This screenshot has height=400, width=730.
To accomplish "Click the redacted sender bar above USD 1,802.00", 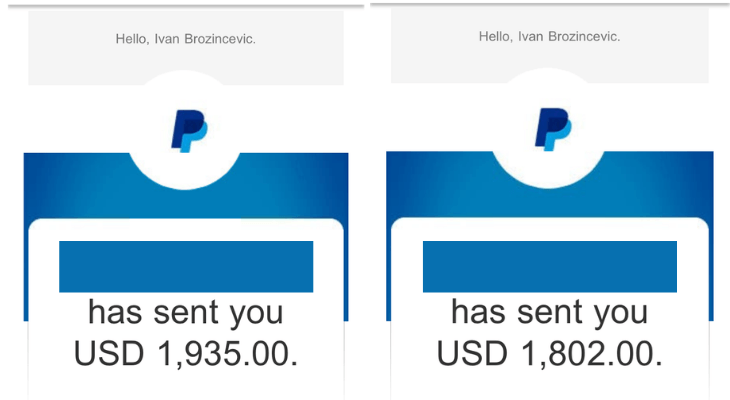I will pos(550,266).
